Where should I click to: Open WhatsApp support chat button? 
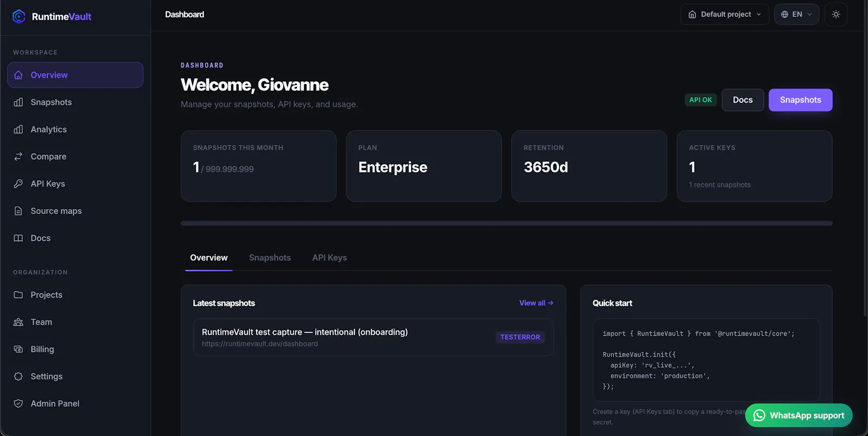pos(799,415)
